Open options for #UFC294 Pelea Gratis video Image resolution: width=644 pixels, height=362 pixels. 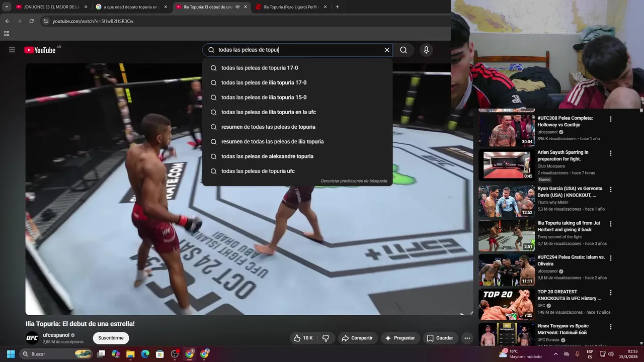pyautogui.click(x=611, y=258)
